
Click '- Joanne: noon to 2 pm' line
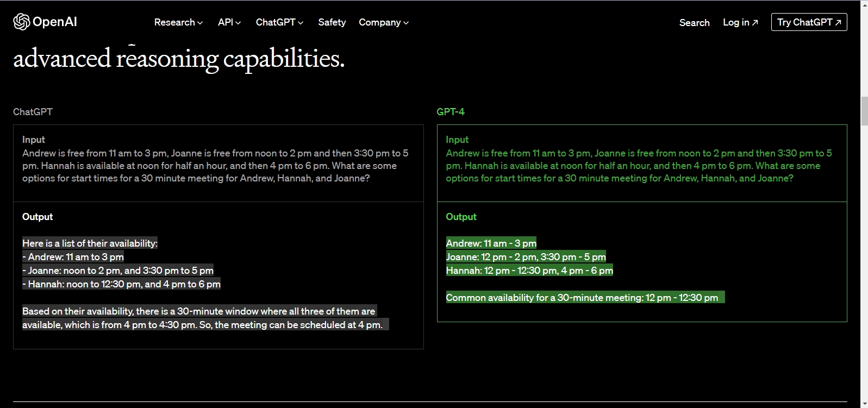[118, 271]
